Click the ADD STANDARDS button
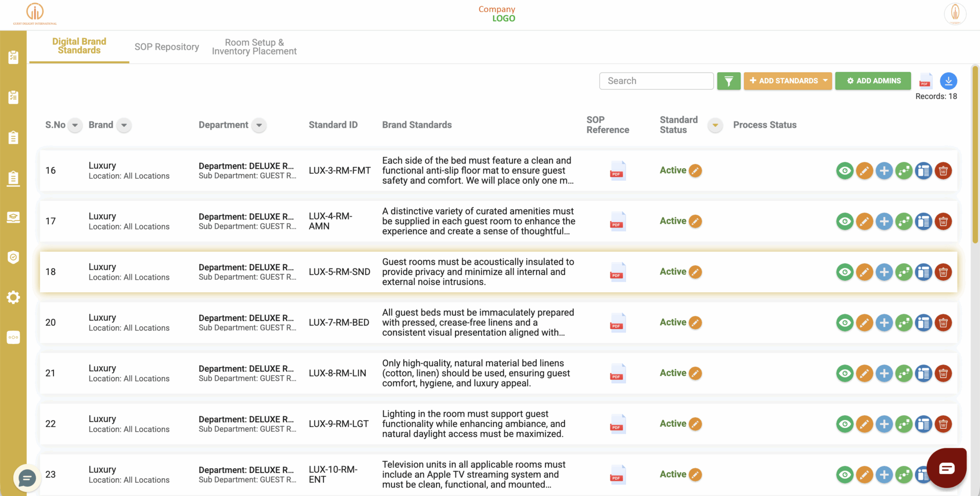The width and height of the screenshot is (980, 496). pyautogui.click(x=788, y=81)
